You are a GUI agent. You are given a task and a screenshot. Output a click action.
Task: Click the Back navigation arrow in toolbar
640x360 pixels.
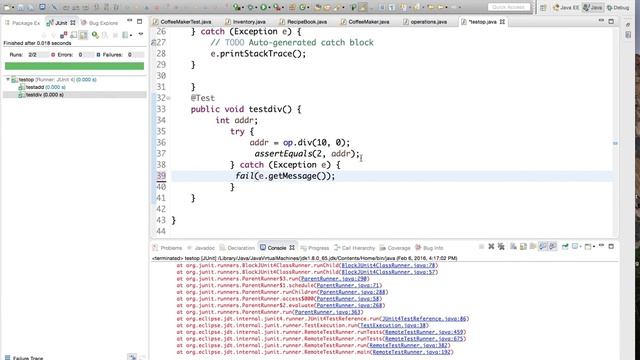coord(441,7)
